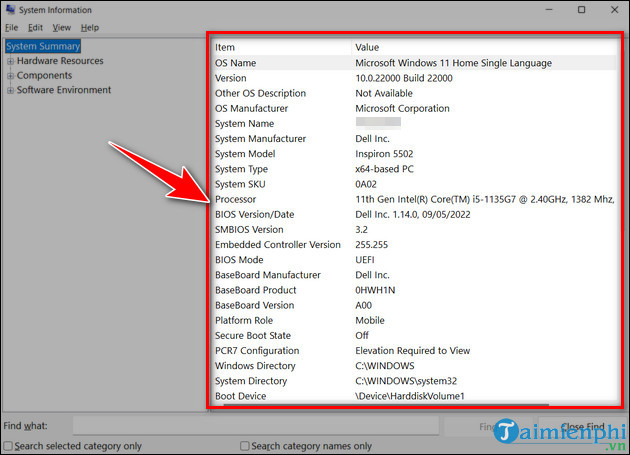Click the Value column header
630x455 pixels.
[x=369, y=48]
